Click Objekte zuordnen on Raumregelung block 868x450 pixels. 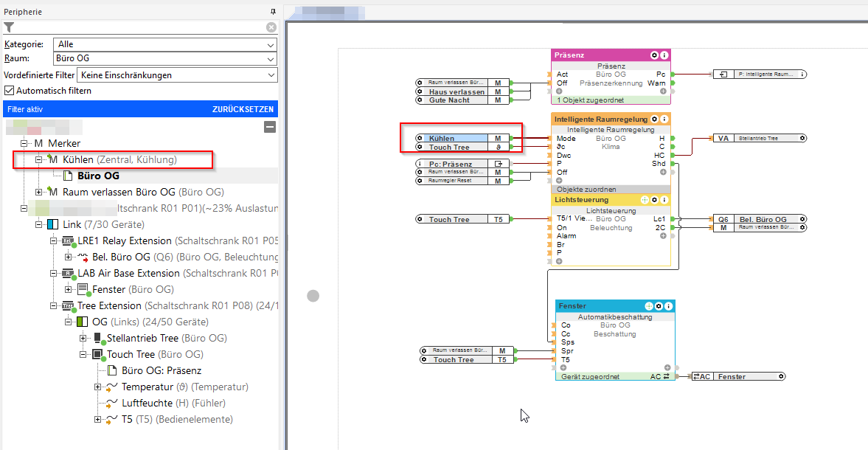pyautogui.click(x=586, y=190)
